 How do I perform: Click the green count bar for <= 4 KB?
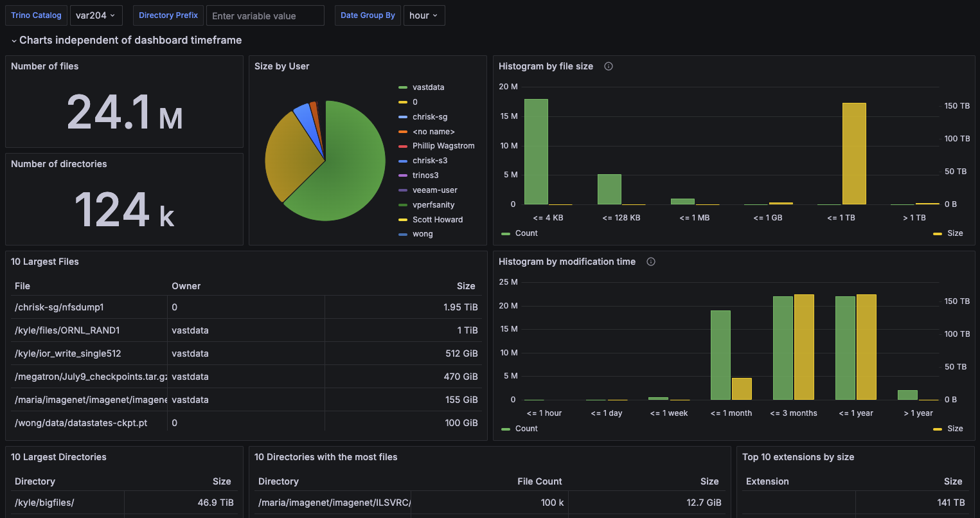[x=536, y=152]
